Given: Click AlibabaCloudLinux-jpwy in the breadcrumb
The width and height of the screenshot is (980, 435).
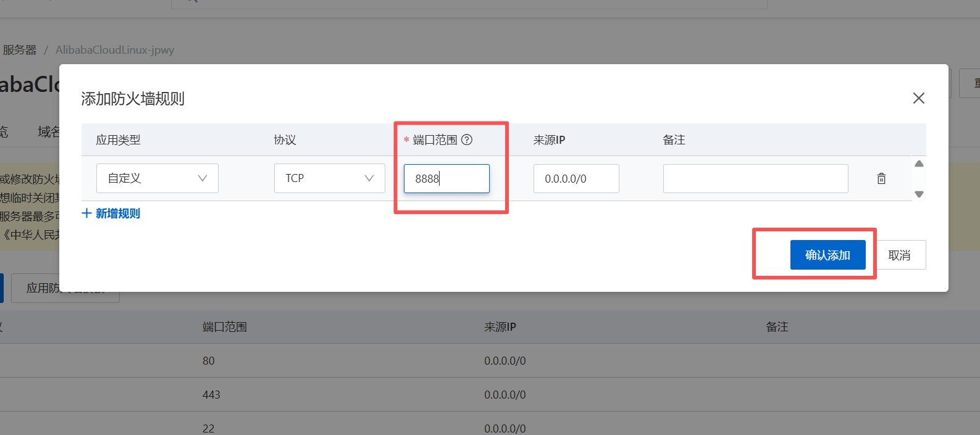Looking at the screenshot, I should pyautogui.click(x=115, y=50).
